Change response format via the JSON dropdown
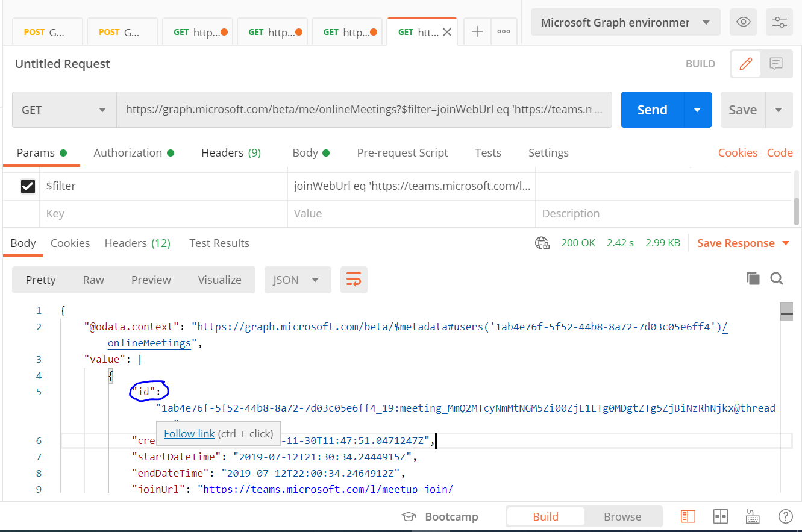The height and width of the screenshot is (532, 802). [297, 280]
